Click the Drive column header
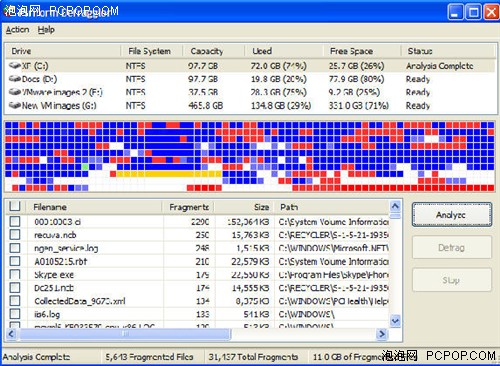This screenshot has height=366, width=500. click(x=63, y=51)
